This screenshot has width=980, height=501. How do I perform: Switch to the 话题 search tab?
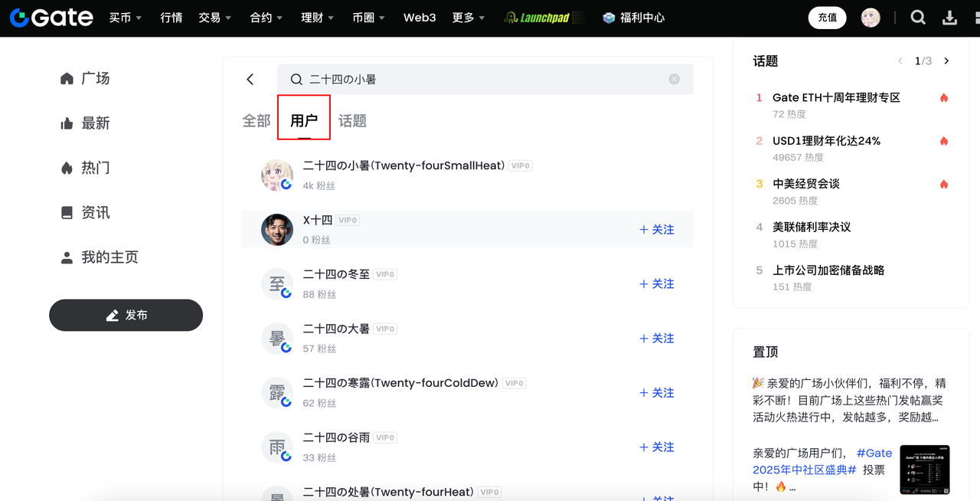(x=352, y=120)
